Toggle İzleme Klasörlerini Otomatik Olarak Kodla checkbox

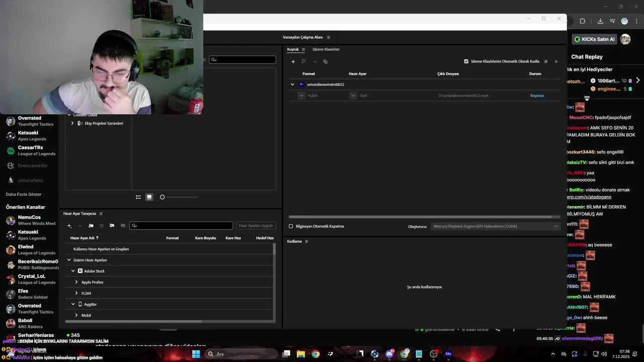pyautogui.click(x=466, y=61)
